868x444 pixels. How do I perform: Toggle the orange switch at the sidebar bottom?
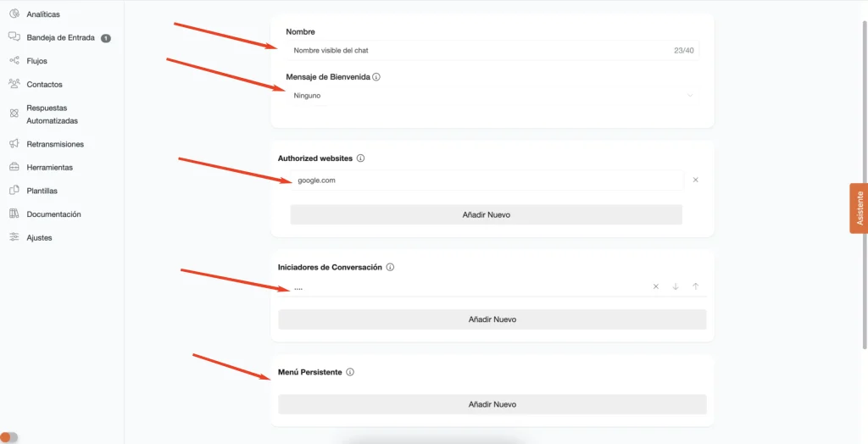(8, 437)
